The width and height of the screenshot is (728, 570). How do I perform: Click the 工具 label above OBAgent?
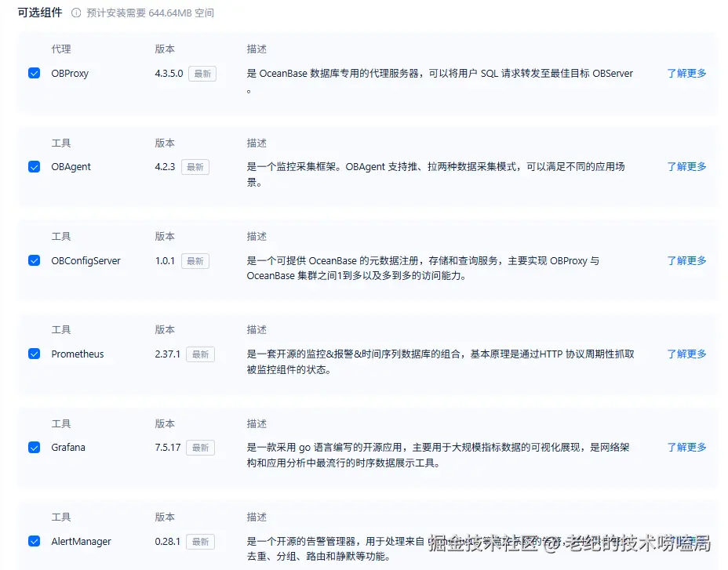point(61,143)
